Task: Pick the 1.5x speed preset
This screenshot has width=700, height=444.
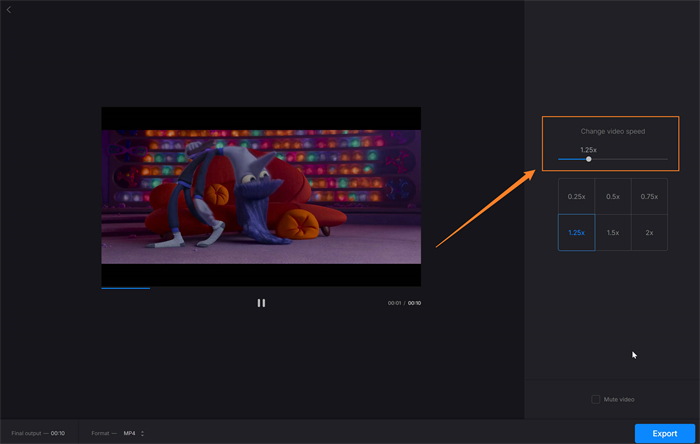Action: [613, 232]
